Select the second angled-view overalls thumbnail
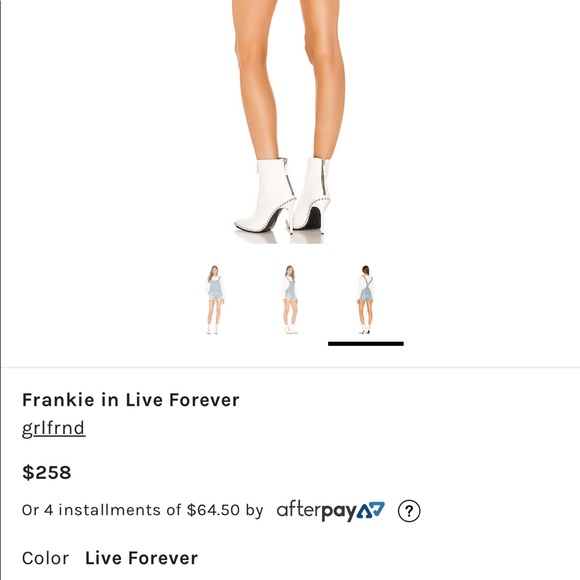The image size is (580, 580). [290, 300]
